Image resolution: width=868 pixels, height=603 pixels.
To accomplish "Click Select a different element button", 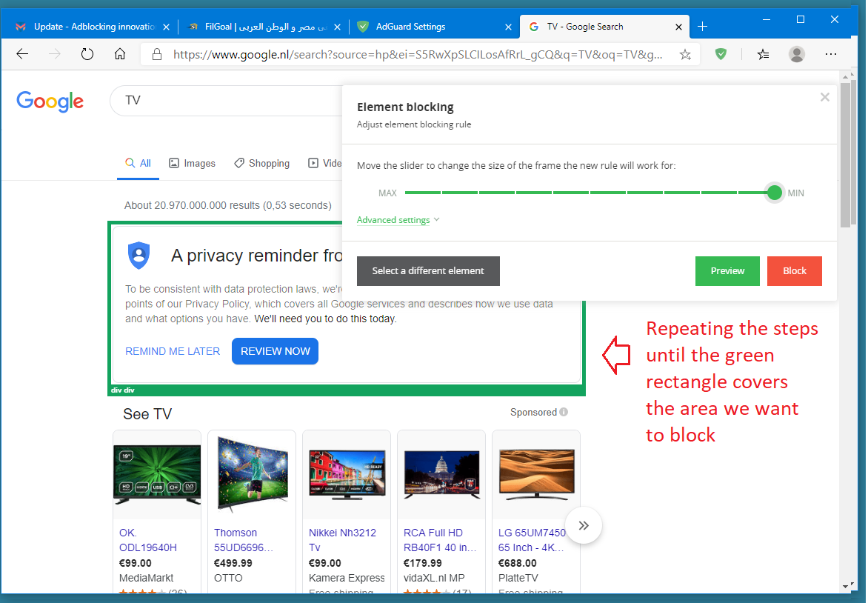I will (428, 271).
